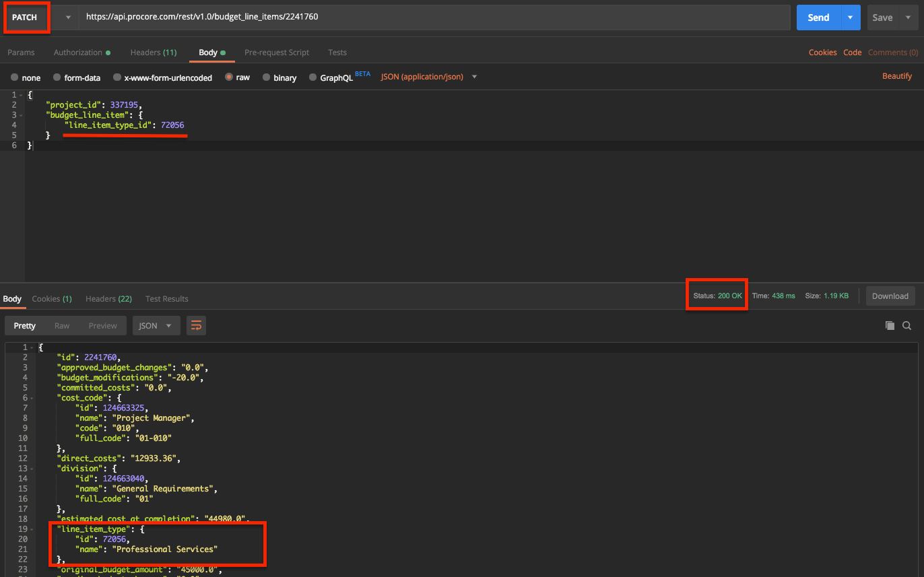The image size is (924, 577).
Task: Open the Test Results tab
Action: point(167,299)
